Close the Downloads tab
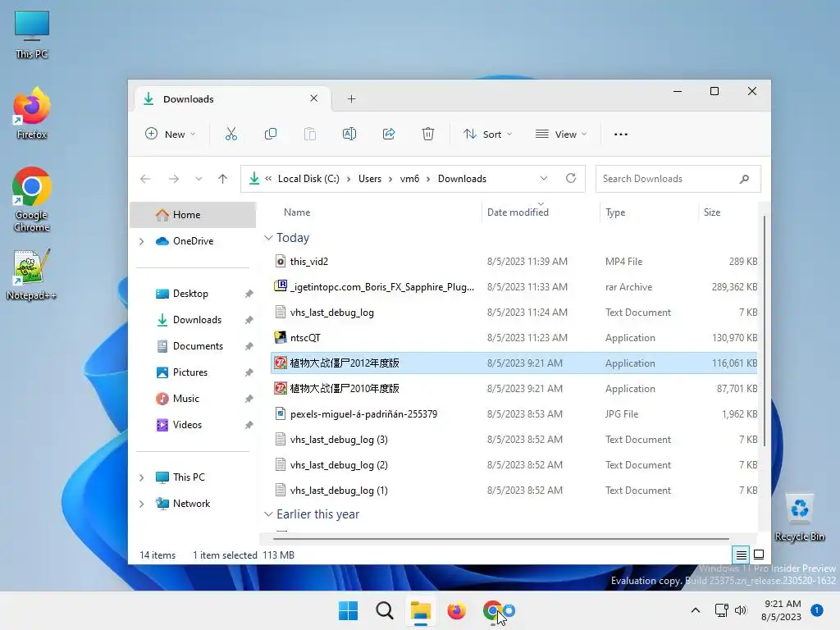Viewport: 840px width, 630px height. click(314, 98)
